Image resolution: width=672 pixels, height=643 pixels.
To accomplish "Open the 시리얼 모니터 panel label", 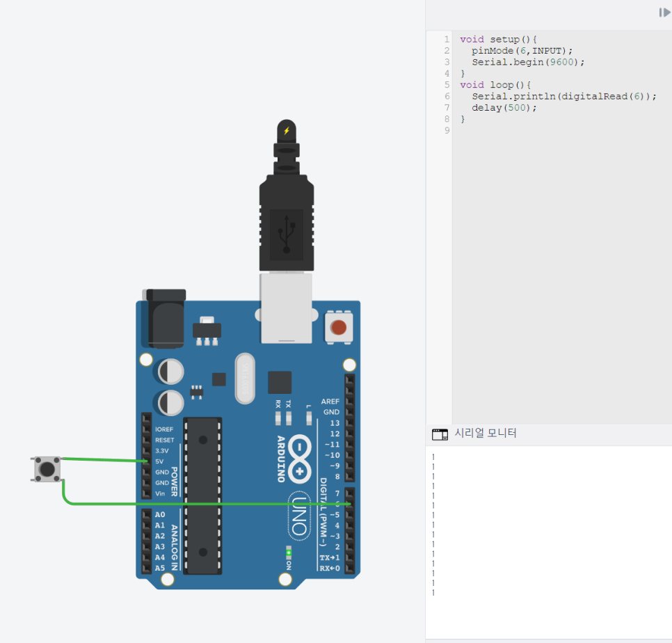I will [x=486, y=433].
